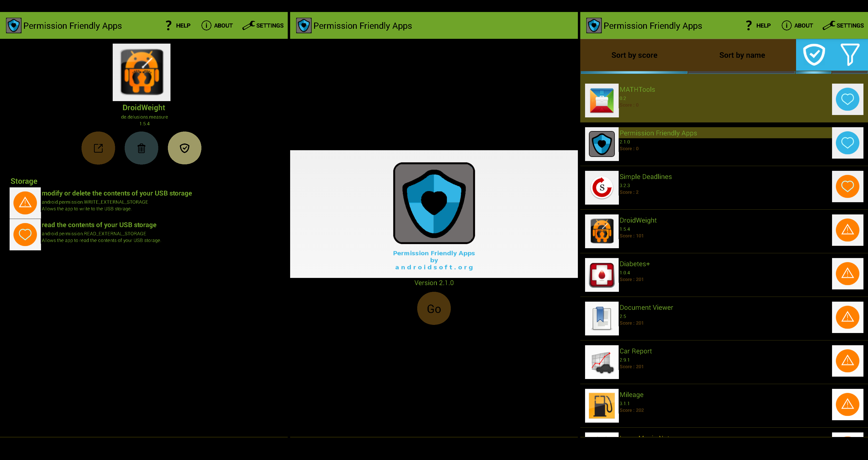The height and width of the screenshot is (460, 868).
Task: Click delete DroidWeight app button
Action: click(x=141, y=147)
